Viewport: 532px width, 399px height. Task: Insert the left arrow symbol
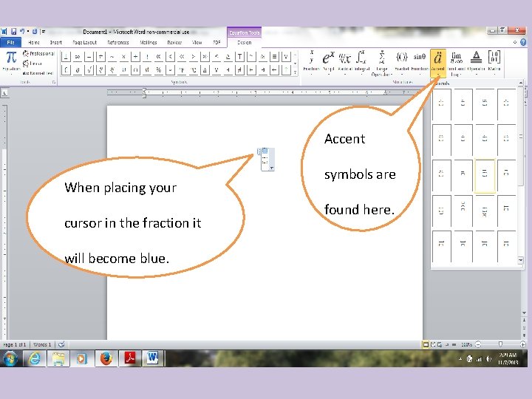(x=274, y=70)
